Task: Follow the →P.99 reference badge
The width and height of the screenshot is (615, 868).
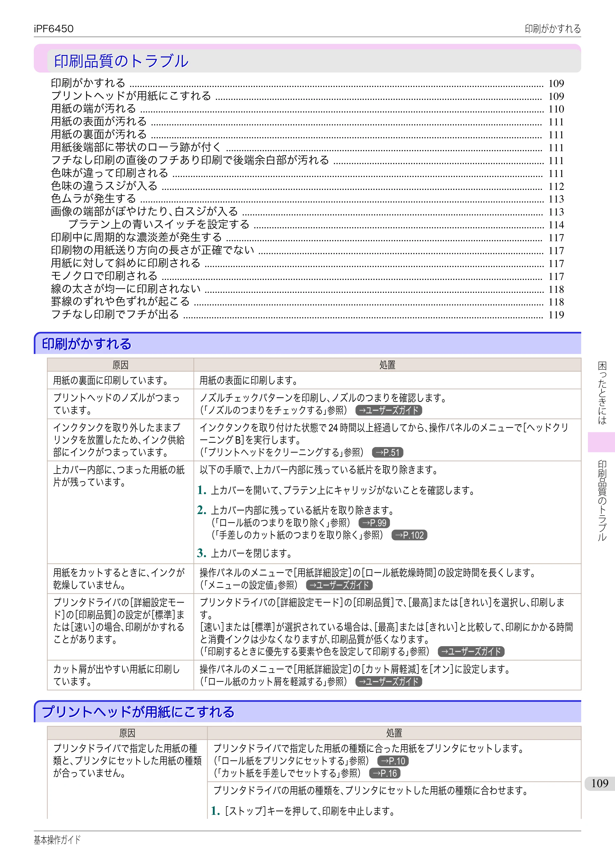Action: pyautogui.click(x=374, y=523)
